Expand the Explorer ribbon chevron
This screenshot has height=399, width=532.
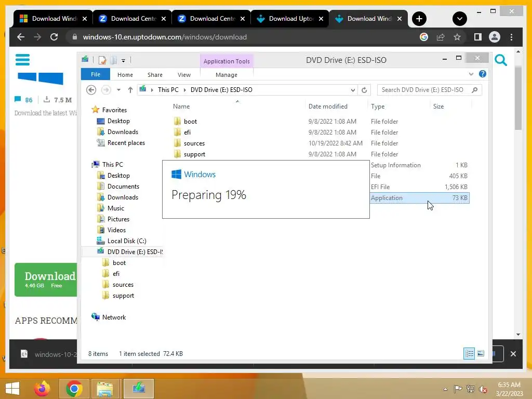coord(471,74)
